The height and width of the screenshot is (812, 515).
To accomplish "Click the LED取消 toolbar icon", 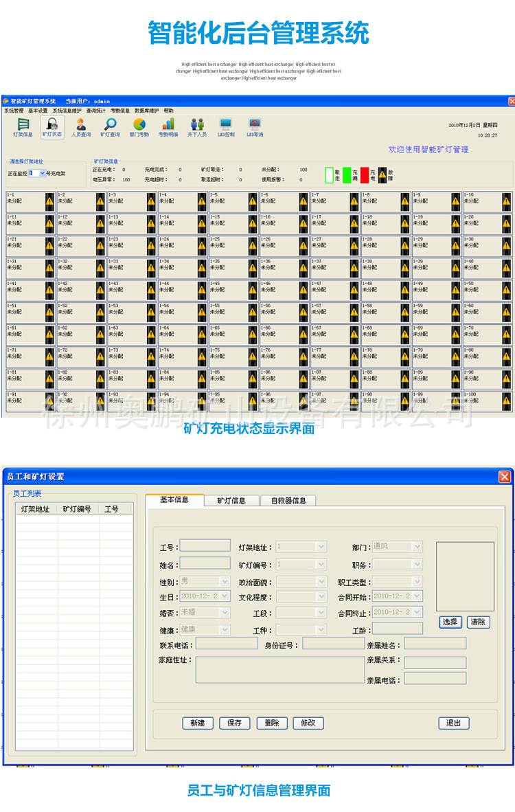I will (255, 126).
